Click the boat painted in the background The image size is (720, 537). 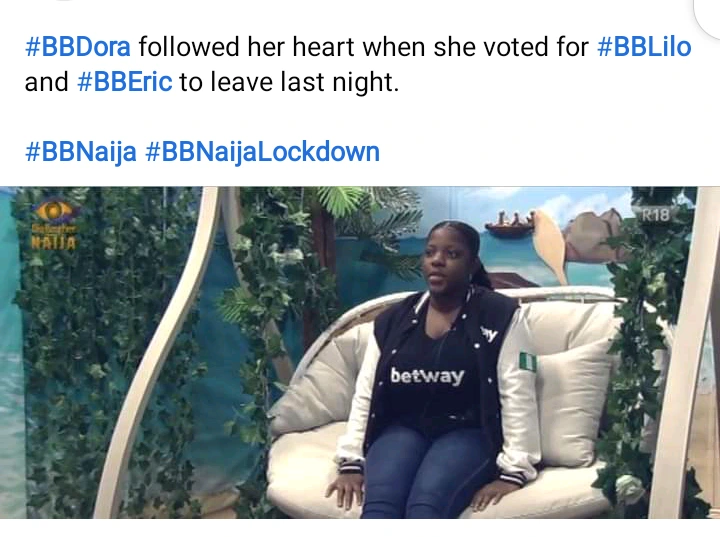coord(511,224)
